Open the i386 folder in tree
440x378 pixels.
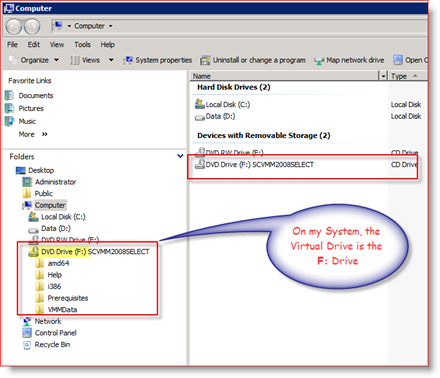[x=54, y=287]
